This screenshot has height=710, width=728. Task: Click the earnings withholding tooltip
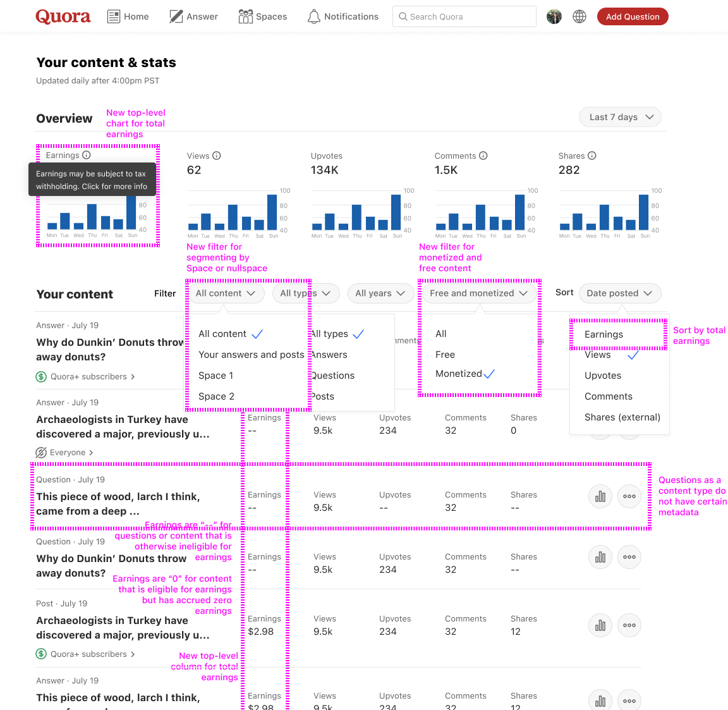[92, 180]
